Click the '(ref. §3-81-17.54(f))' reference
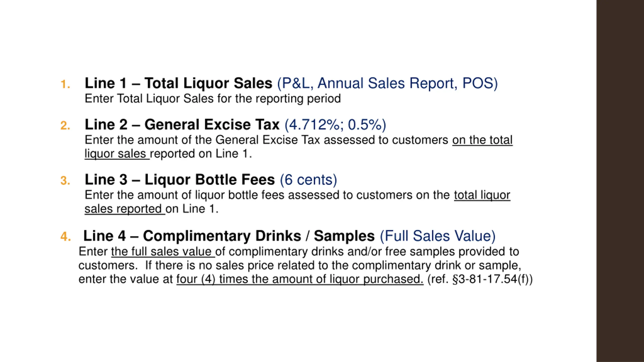 point(480,279)
